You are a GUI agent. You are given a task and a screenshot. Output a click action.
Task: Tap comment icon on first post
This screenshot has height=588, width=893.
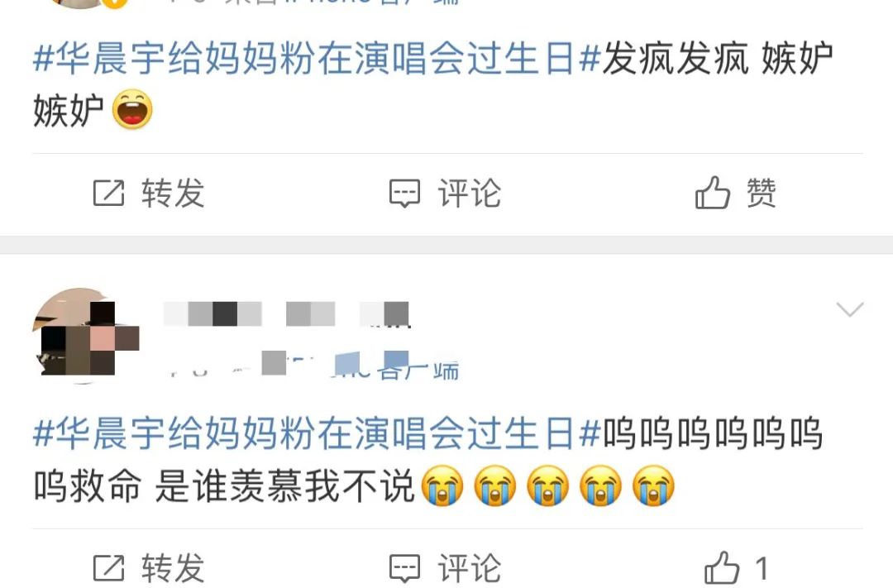click(x=404, y=194)
